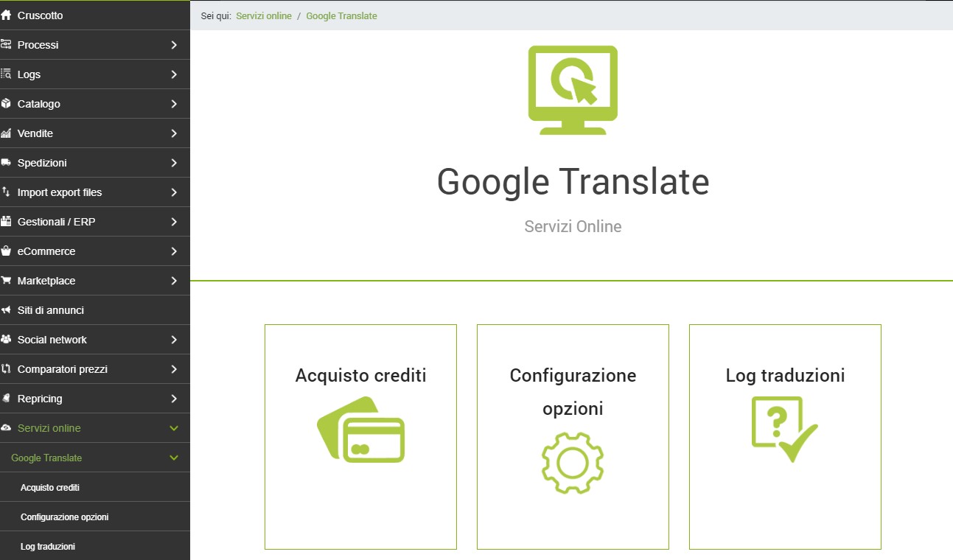The height and width of the screenshot is (560, 953).
Task: Select Log traduzioni sidebar submenu item
Action: [x=48, y=547]
